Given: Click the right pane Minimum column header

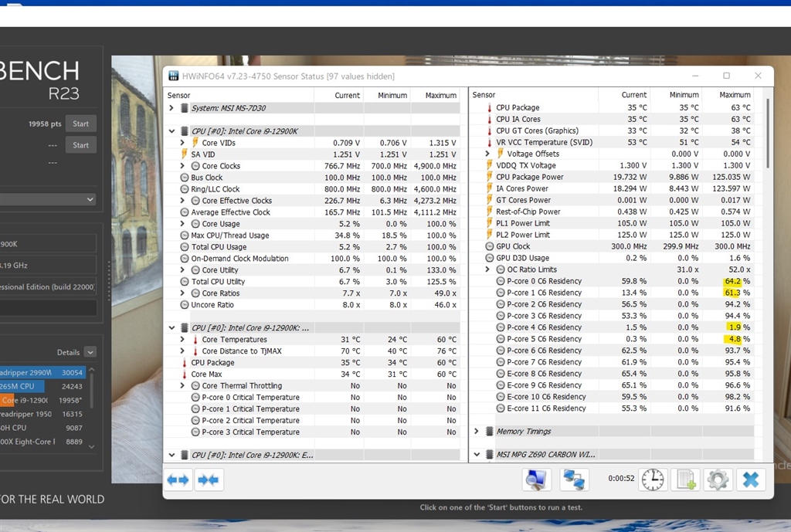Looking at the screenshot, I should 676,95.
